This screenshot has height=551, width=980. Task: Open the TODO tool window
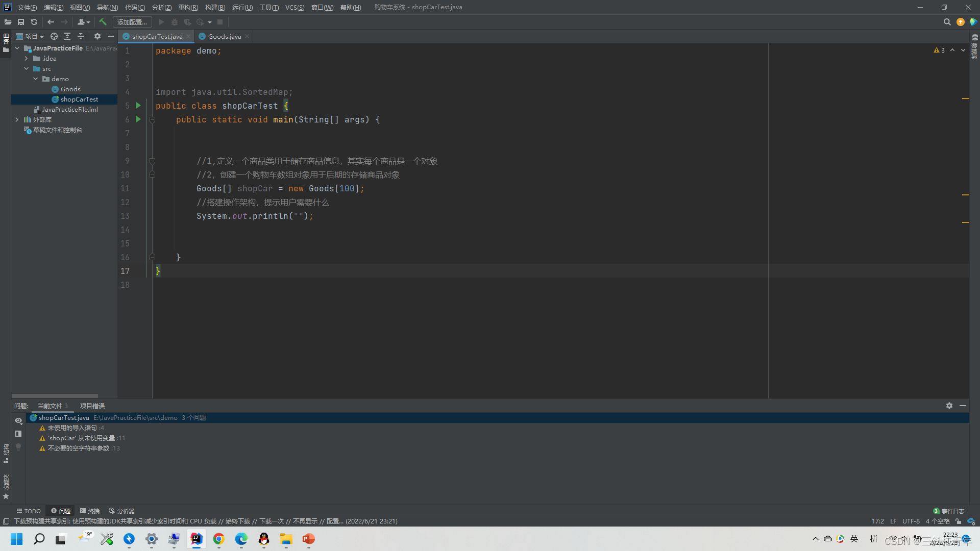(x=29, y=511)
